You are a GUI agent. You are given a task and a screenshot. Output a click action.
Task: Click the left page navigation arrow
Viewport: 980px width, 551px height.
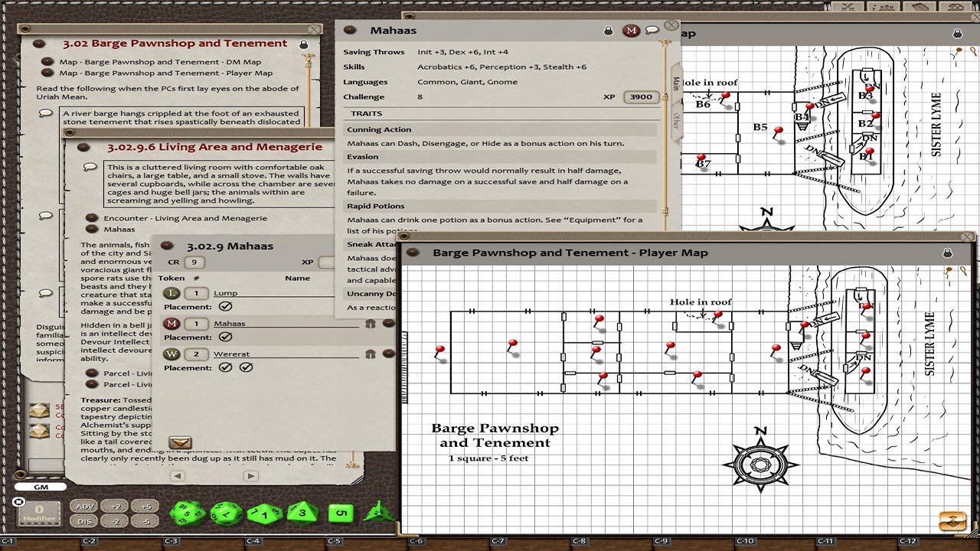(178, 476)
